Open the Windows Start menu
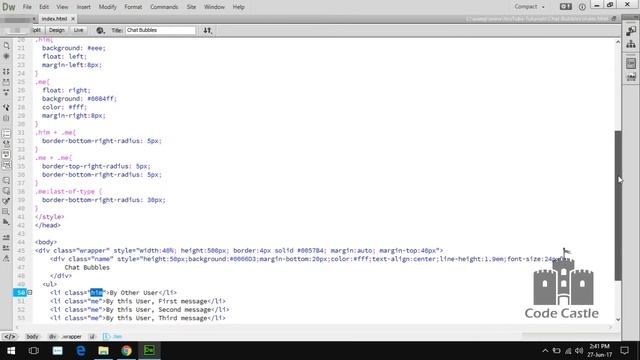 (11, 351)
